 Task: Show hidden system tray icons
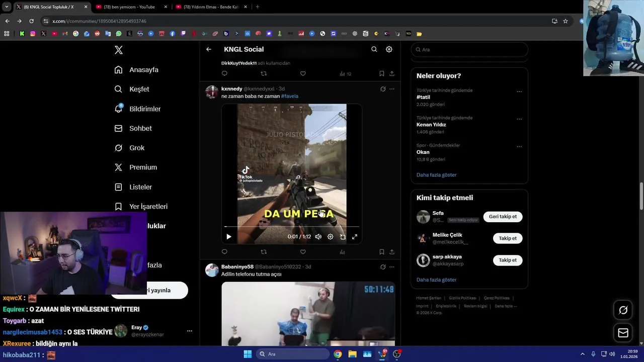pyautogui.click(x=582, y=354)
